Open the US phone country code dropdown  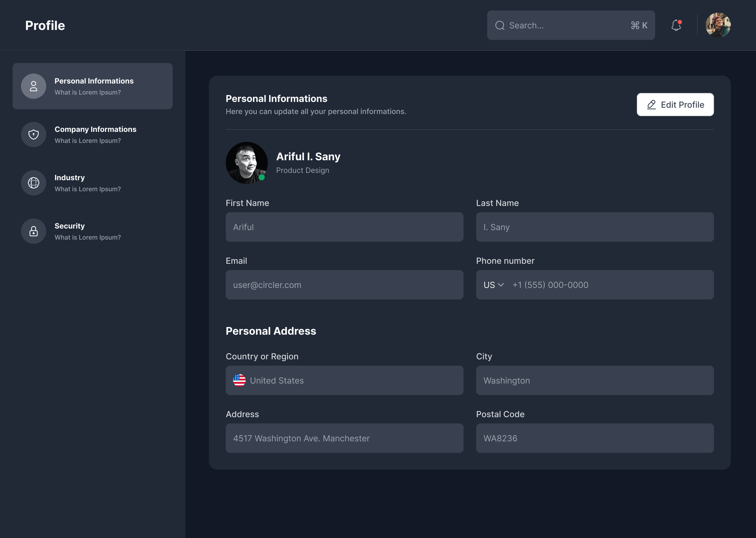pyautogui.click(x=493, y=285)
